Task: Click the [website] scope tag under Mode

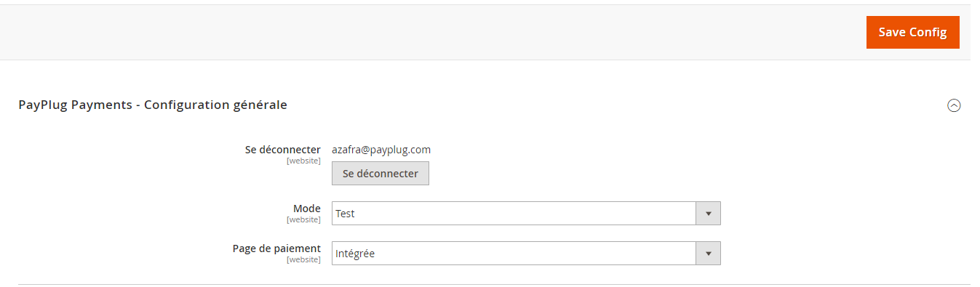Action: tap(303, 219)
